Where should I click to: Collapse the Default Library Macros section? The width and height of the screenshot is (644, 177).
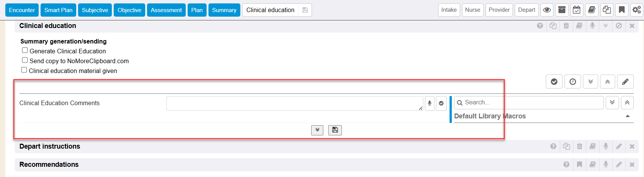pyautogui.click(x=627, y=116)
